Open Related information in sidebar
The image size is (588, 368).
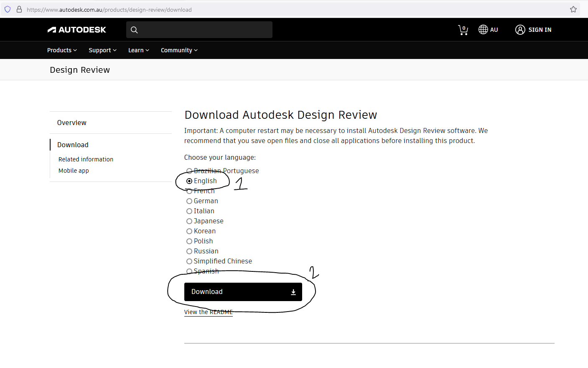coord(86,159)
